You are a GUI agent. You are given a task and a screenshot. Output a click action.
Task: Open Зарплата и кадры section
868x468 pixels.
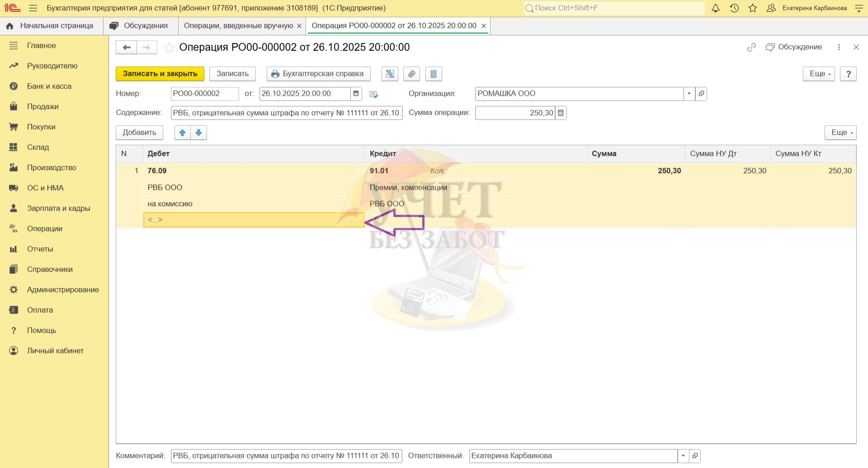pos(58,208)
